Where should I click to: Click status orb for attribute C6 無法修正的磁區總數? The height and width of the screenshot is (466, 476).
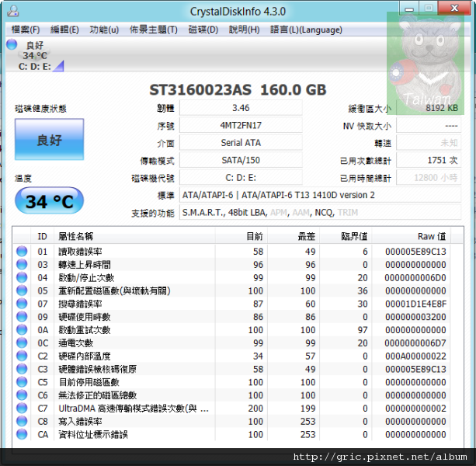(x=22, y=395)
